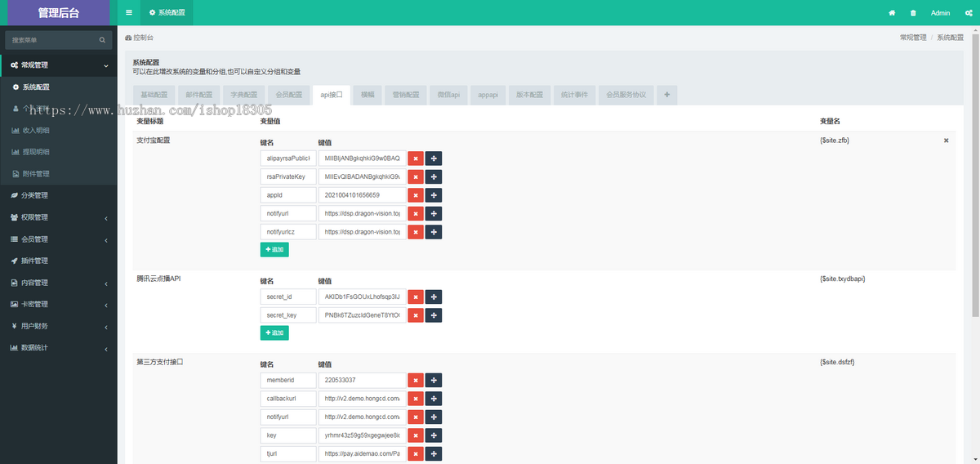Click the 管理后台 logo
The image size is (980, 464).
click(59, 12)
